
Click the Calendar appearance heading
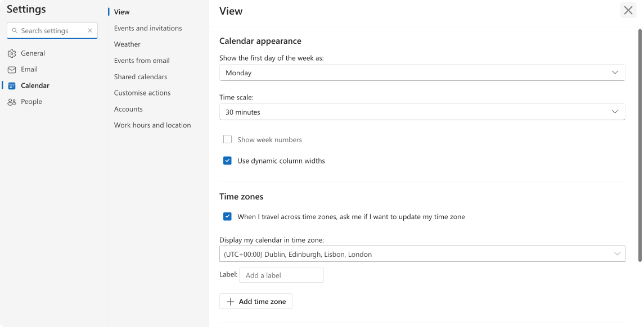260,41
